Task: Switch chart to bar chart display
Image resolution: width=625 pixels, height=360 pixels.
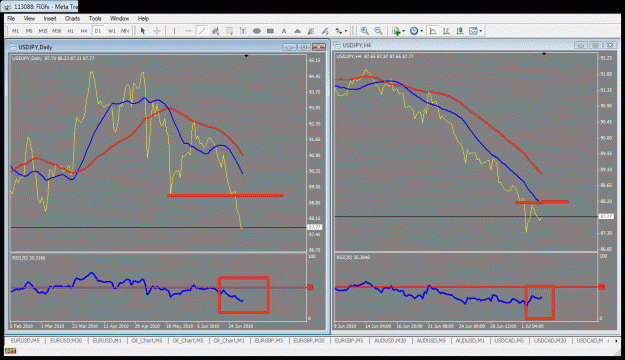Action: pos(446,31)
